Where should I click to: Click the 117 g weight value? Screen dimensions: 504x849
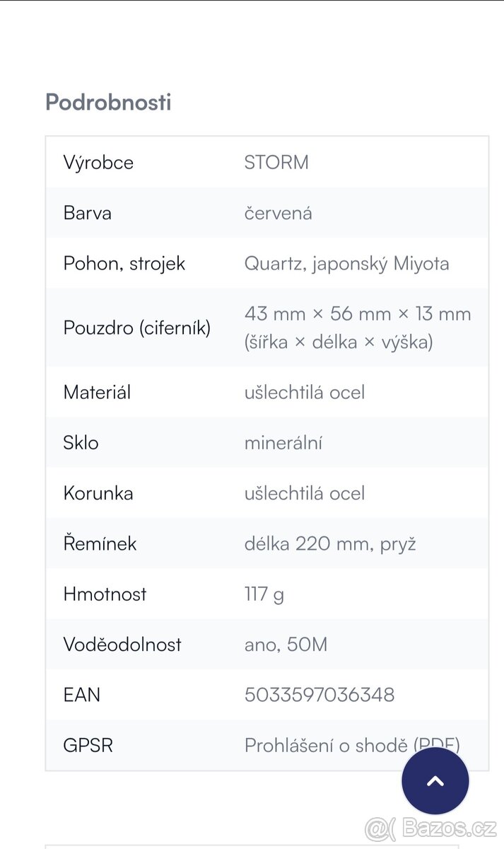click(x=264, y=594)
